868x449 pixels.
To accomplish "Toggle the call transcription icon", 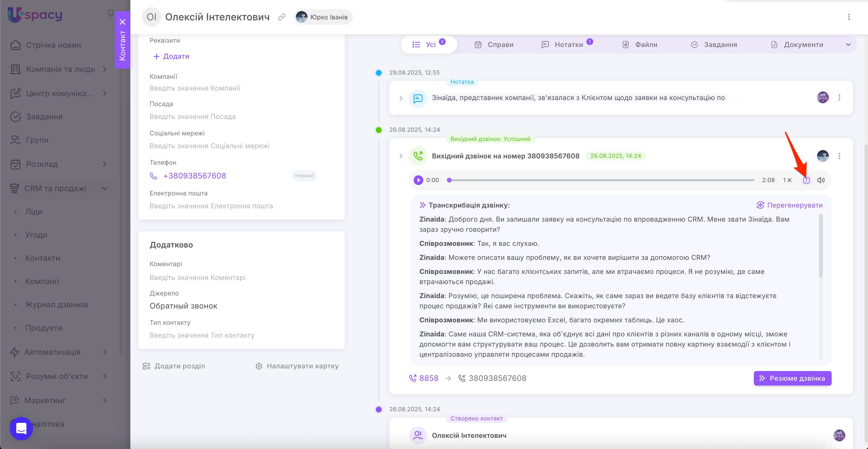I will point(806,180).
